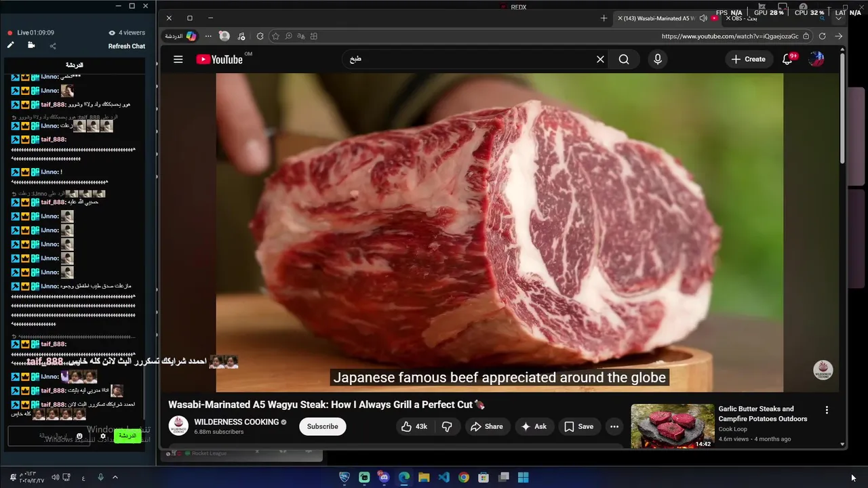Open the chat emoji picker
This screenshot has height=488, width=868.
(x=79, y=436)
